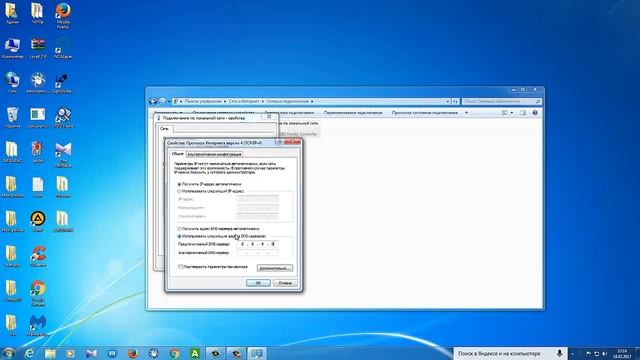Open Windows Explorer folder on taskbar
Image resolution: width=640 pixels, height=360 pixels.
point(50,353)
